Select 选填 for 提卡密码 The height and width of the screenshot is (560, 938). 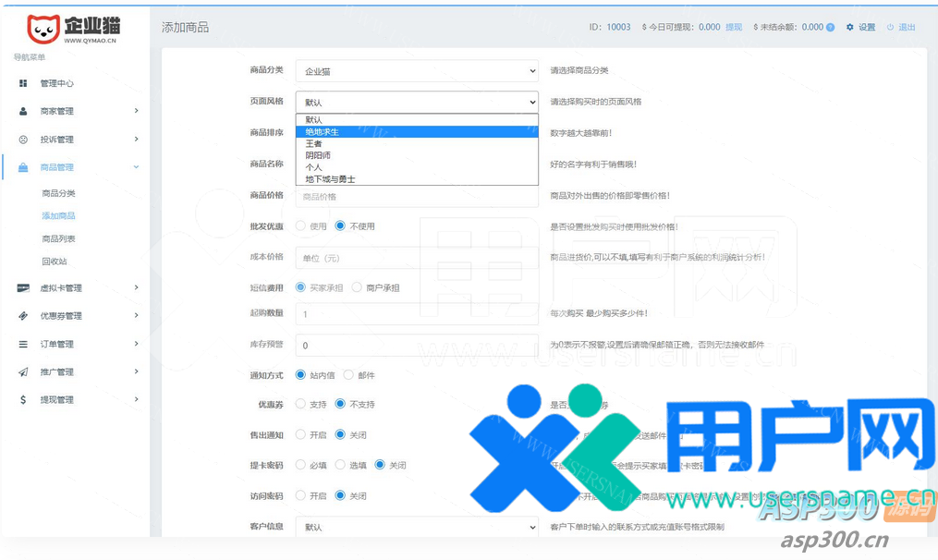click(340, 465)
